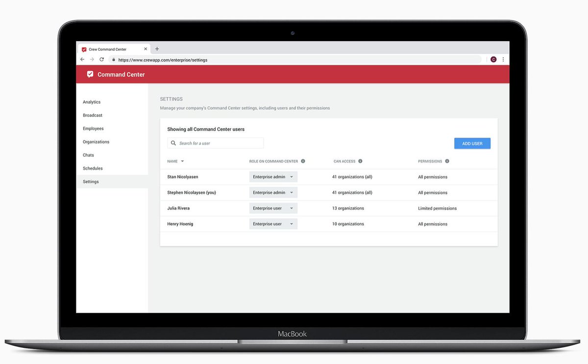Click All permissions in Henry Hoenig's row

coord(433,224)
